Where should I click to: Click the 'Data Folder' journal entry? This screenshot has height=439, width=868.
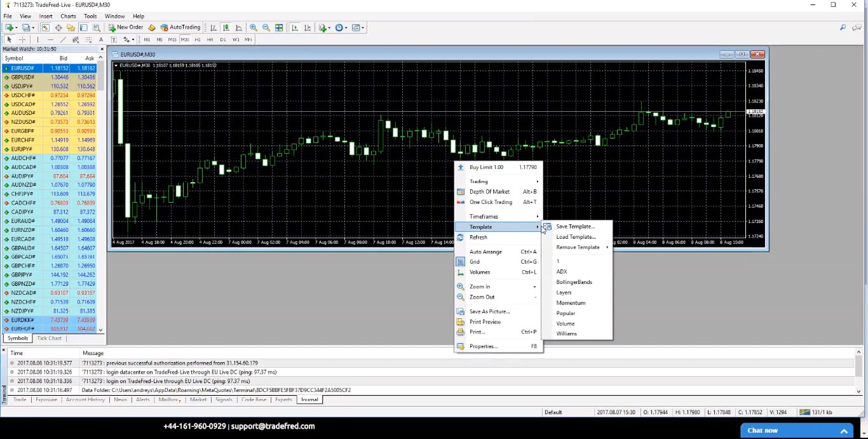tap(430, 390)
